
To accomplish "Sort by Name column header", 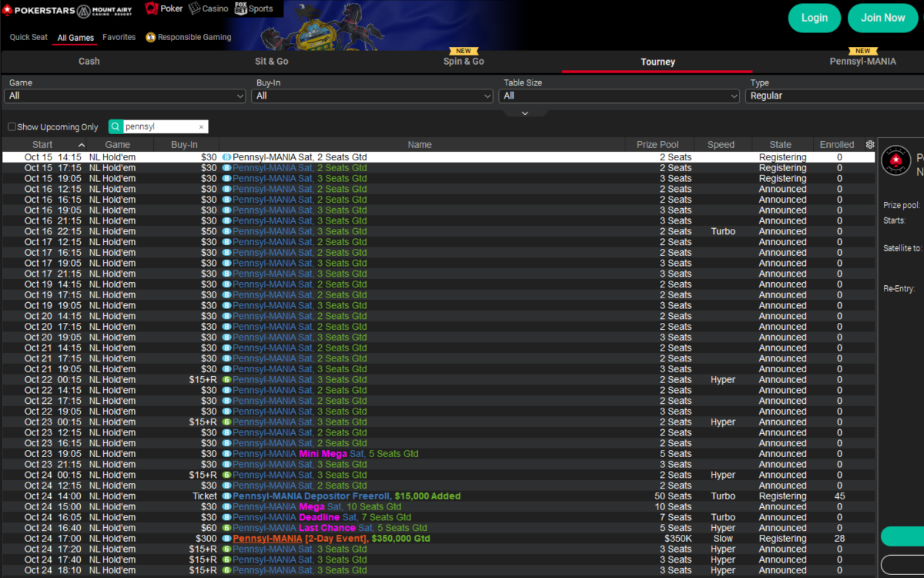I will click(420, 145).
